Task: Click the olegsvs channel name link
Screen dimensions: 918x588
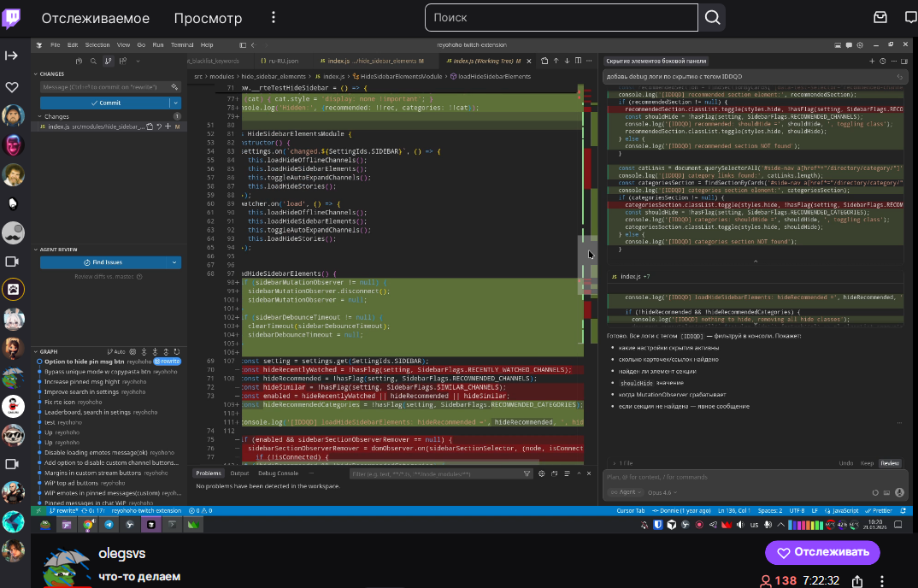Action: click(x=122, y=554)
